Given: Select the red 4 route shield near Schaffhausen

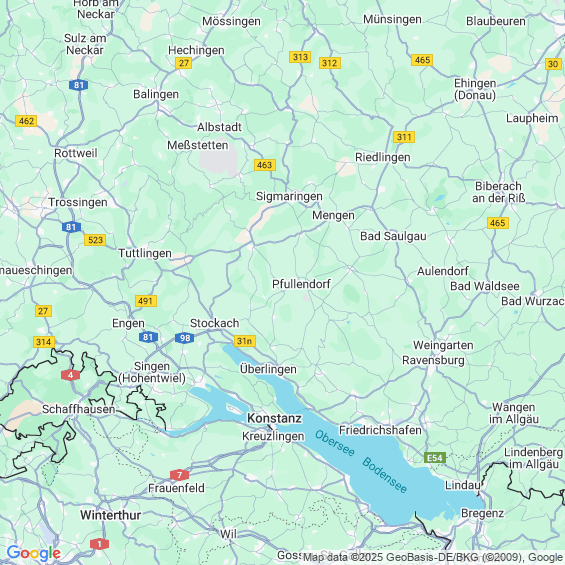Looking at the screenshot, I should click(x=71, y=375).
